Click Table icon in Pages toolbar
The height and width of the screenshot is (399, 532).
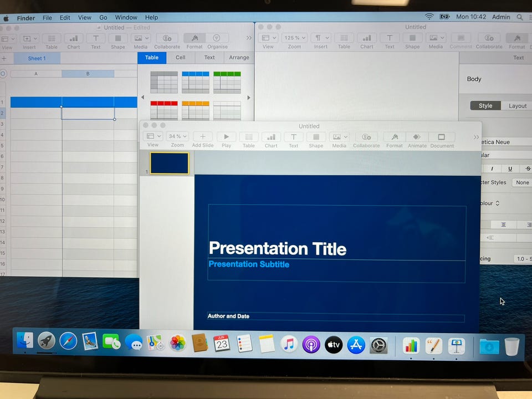[x=344, y=38]
